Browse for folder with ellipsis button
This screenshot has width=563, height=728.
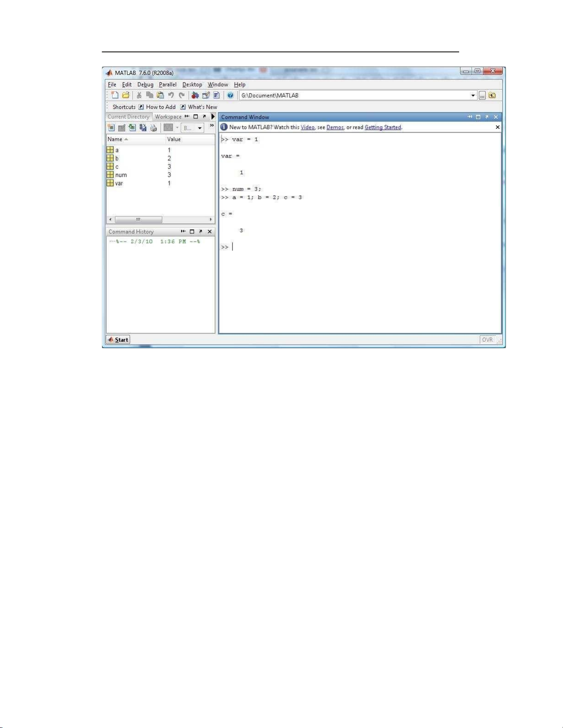tap(482, 96)
